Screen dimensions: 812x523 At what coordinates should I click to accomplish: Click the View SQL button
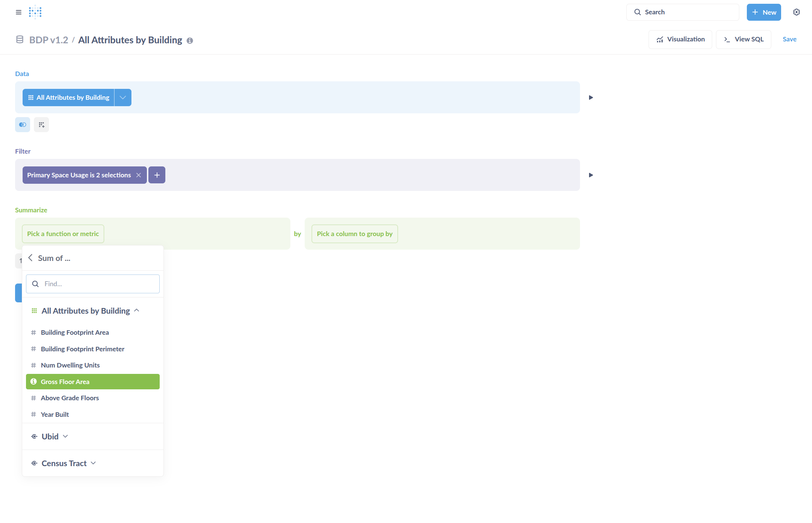(x=743, y=39)
